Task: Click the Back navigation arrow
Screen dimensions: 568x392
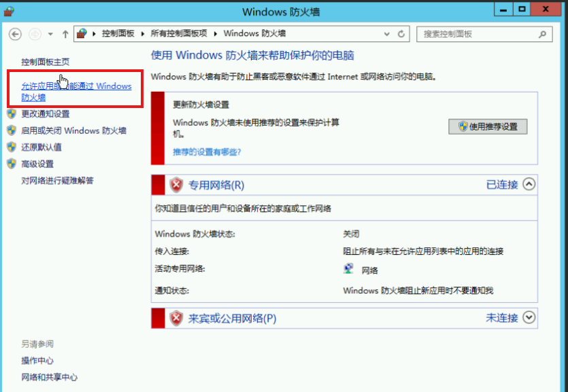Action: coord(15,34)
